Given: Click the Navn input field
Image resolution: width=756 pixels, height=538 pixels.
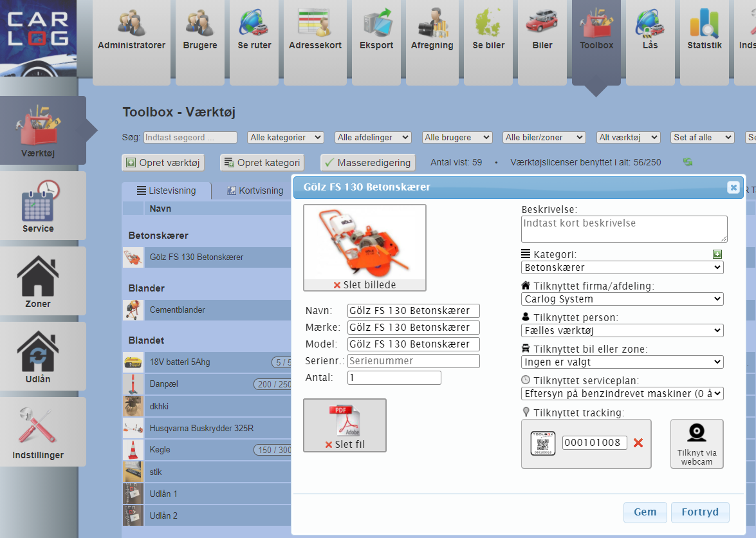Looking at the screenshot, I should 414,311.
